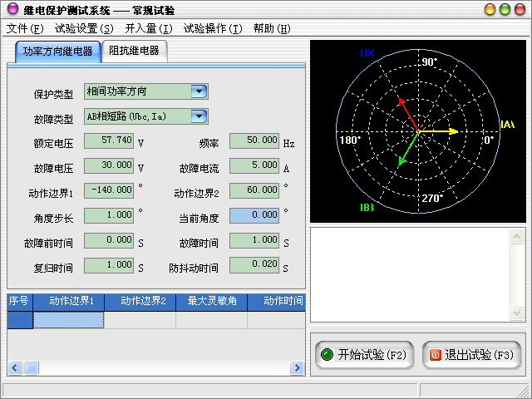This screenshot has width=532, height=399.
Task: Click the 故障时间 field 1.000
Action: click(x=254, y=240)
